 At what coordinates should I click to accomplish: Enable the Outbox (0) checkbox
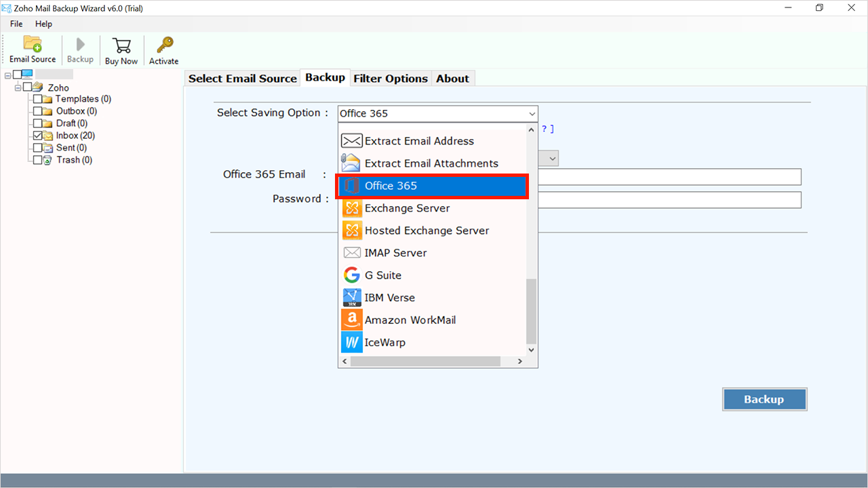pyautogui.click(x=37, y=111)
